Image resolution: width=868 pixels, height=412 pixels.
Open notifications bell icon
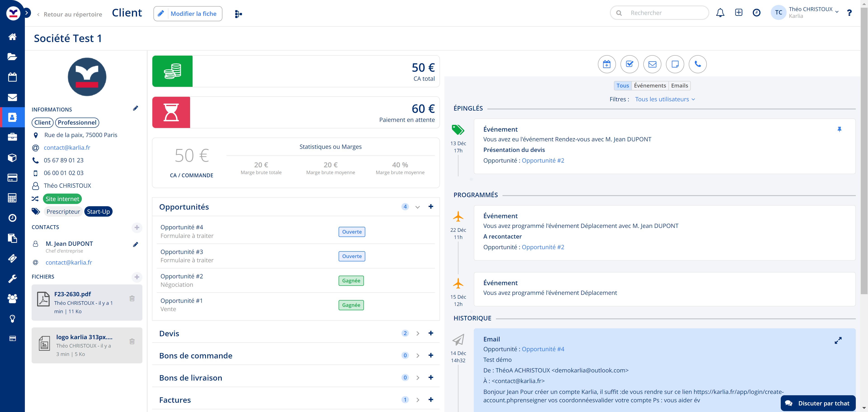click(x=720, y=13)
